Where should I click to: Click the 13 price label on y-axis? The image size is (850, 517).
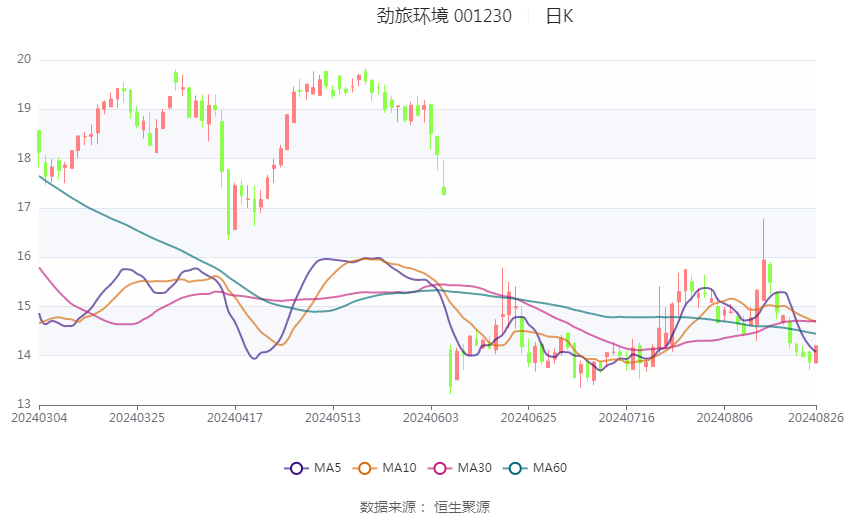click(24, 404)
